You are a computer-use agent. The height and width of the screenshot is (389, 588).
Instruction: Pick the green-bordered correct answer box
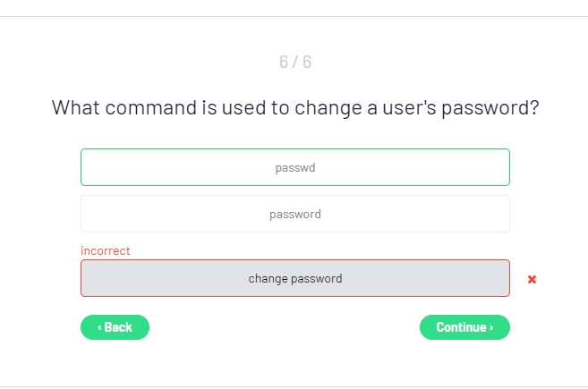click(295, 167)
